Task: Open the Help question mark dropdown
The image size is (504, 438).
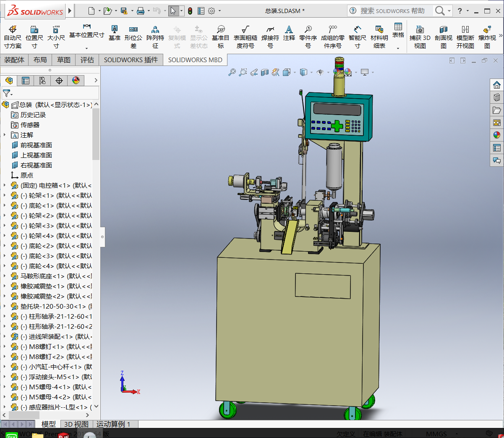Action: click(467, 11)
